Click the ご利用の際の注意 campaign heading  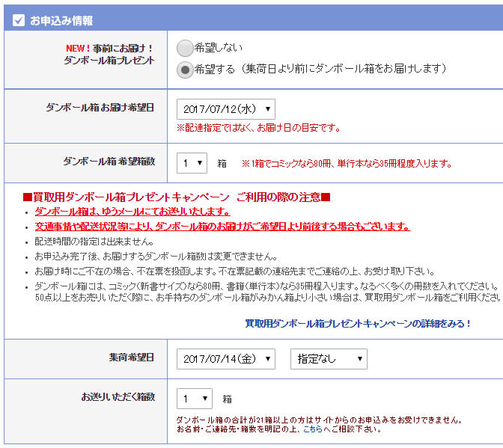[177, 197]
